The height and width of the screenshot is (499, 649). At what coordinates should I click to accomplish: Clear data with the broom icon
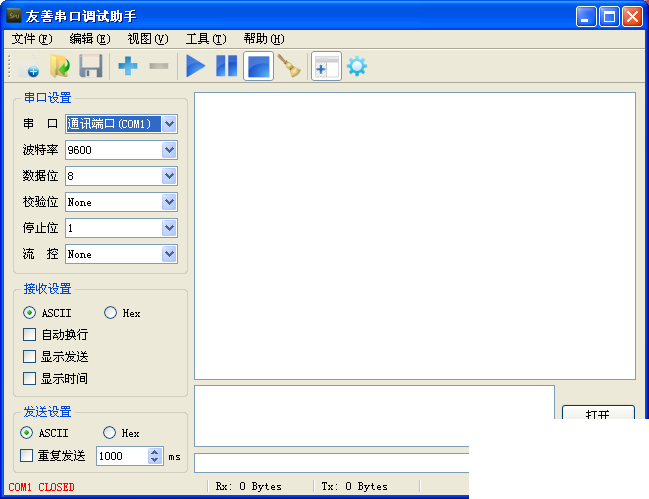(x=289, y=66)
